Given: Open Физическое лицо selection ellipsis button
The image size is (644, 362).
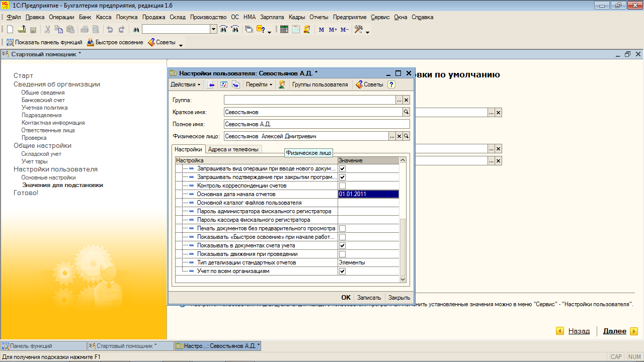Looking at the screenshot, I should tap(392, 136).
